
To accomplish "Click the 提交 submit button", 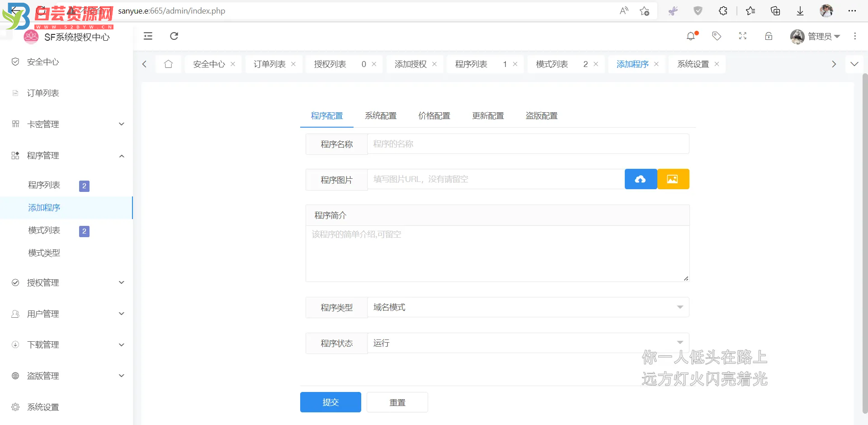I will (x=330, y=402).
